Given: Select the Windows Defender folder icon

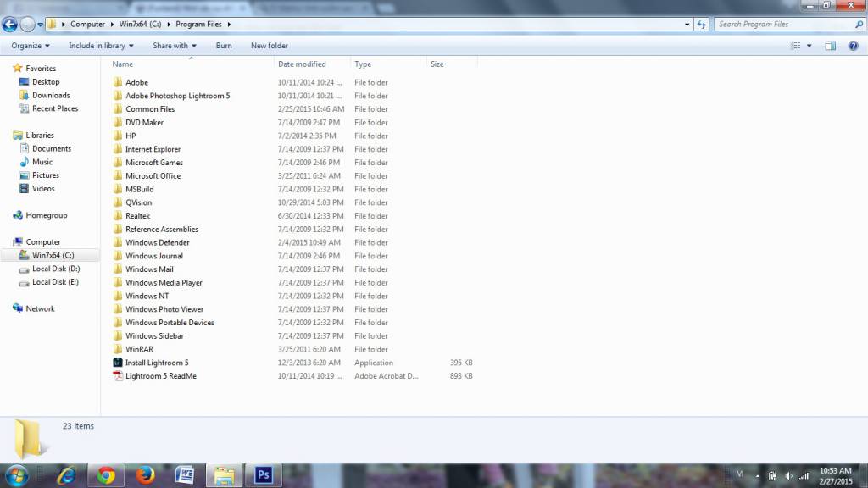Looking at the screenshot, I should 117,242.
